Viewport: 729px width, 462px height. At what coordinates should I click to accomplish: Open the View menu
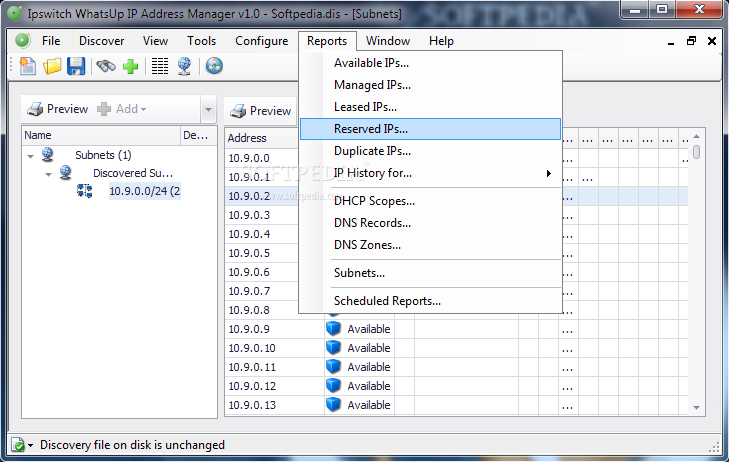[x=155, y=41]
